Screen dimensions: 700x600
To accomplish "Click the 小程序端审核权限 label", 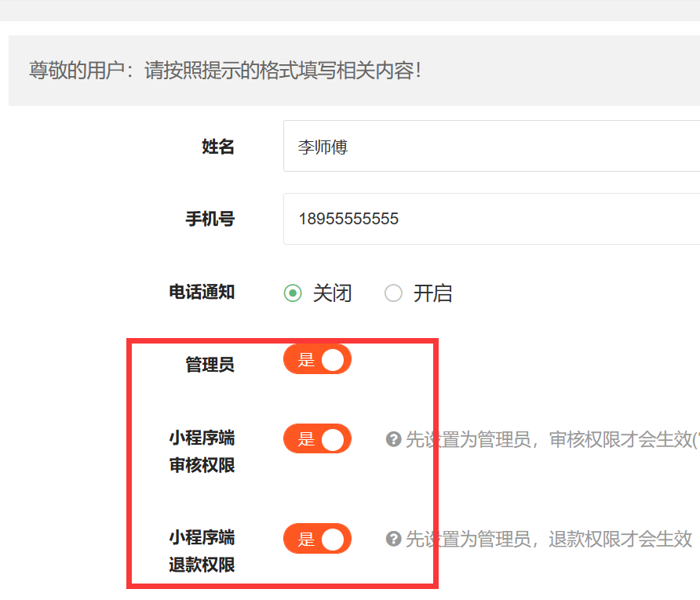I will coord(202,452).
